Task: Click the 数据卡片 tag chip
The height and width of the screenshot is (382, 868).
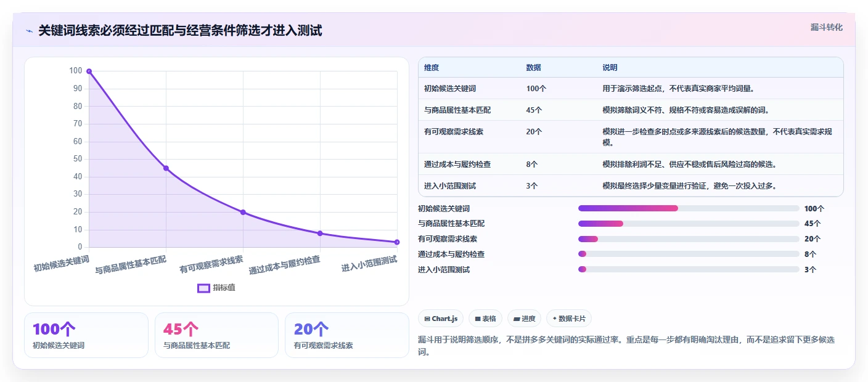Action: (569, 319)
